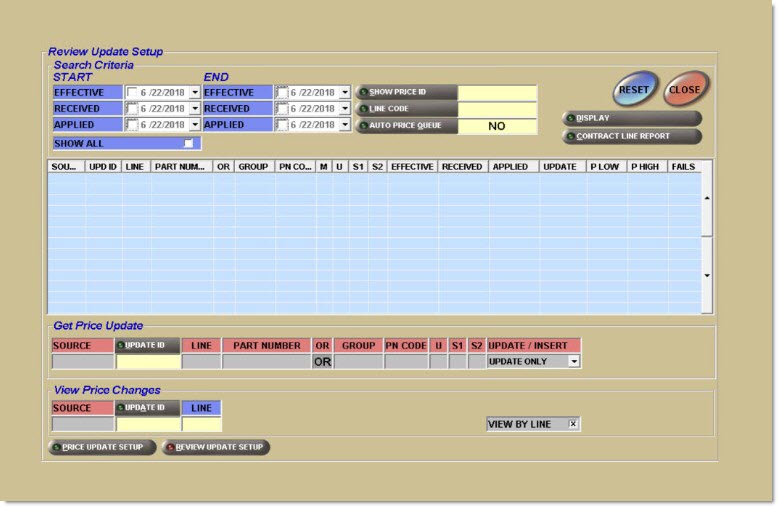Click the round red CLOSE button
The width and height of the screenshot is (778, 507).
[685, 89]
